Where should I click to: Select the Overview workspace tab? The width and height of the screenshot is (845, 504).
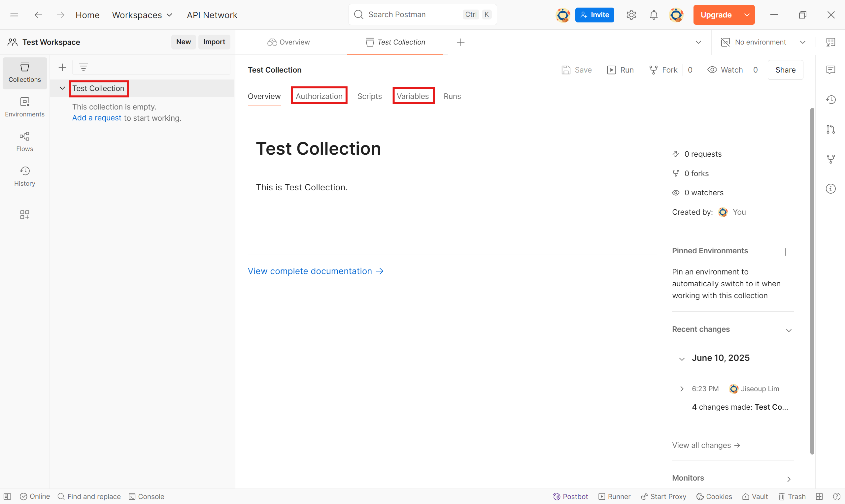pyautogui.click(x=288, y=42)
